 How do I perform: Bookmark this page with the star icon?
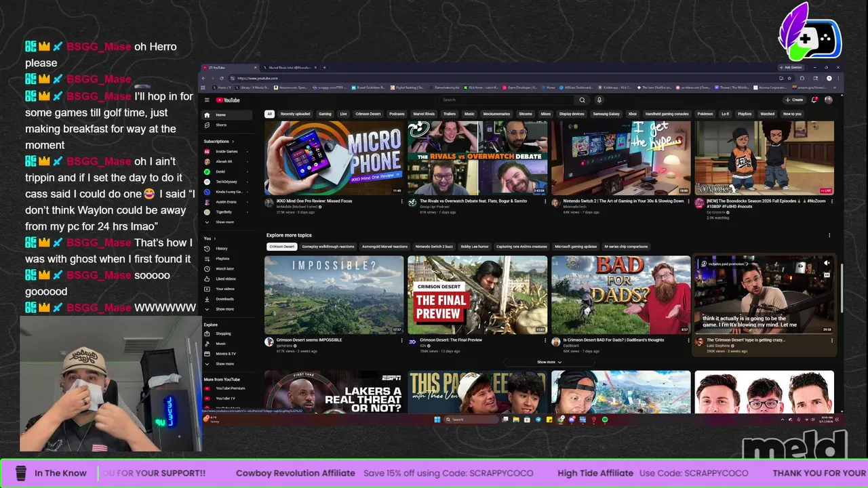point(789,78)
